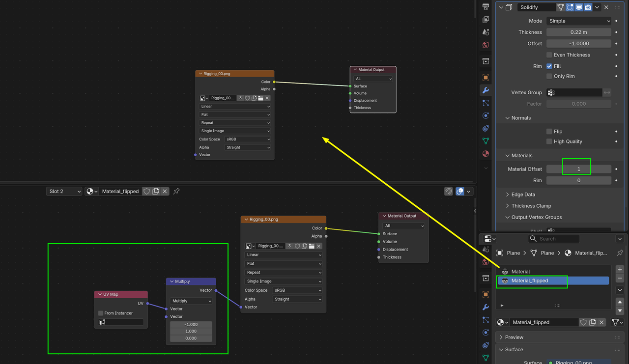Toggle the pin icon beside the Plane breadcrumb
This screenshot has height=364, width=629.
[x=620, y=253]
